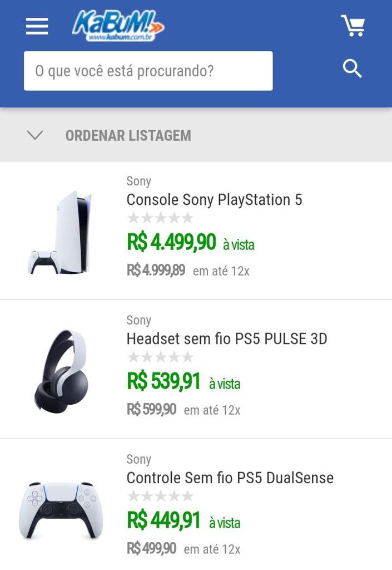Viewport: 392px width, 570px height.
Task: Click the PlayStation 5 star rating
Action: (160, 218)
